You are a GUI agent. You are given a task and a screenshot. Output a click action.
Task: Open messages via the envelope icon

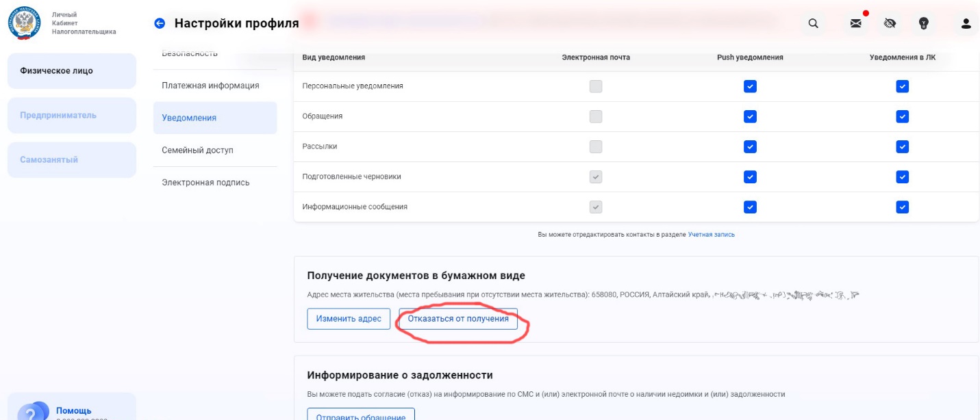tap(855, 23)
